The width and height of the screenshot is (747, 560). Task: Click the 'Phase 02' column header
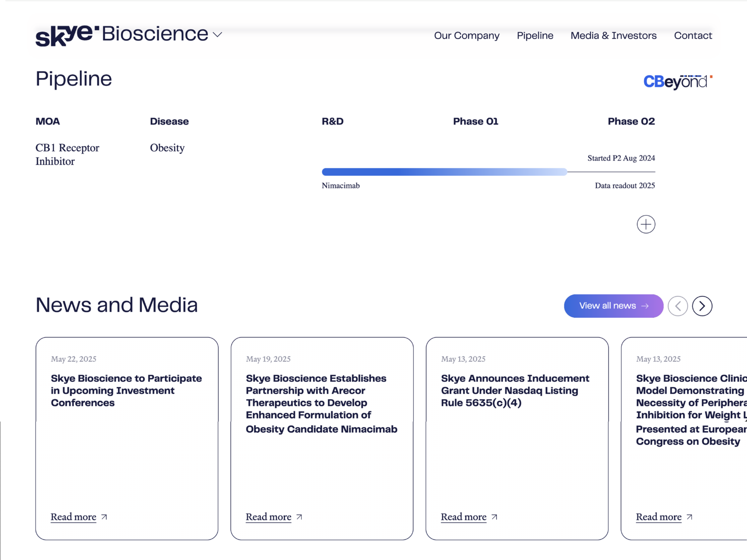tap(631, 121)
